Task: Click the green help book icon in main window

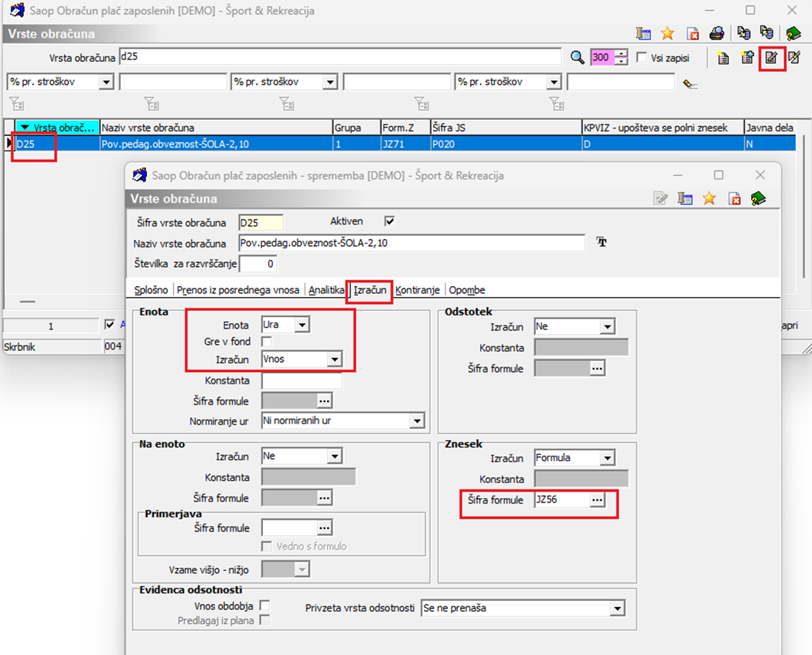Action: click(793, 33)
